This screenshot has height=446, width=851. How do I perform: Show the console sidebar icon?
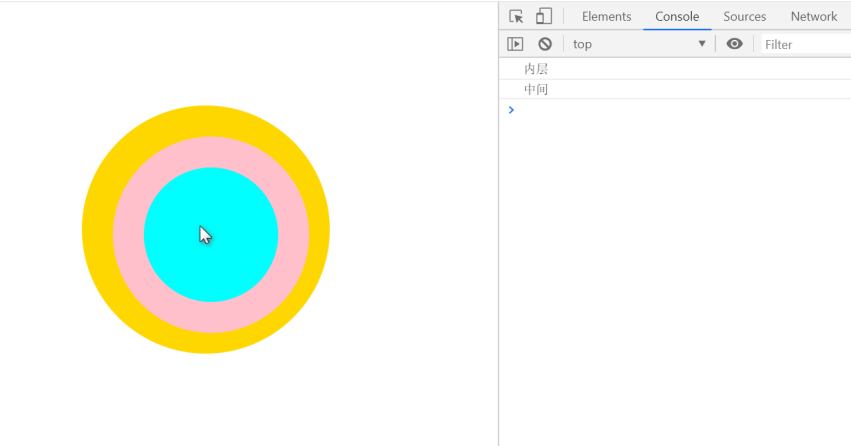click(x=515, y=44)
